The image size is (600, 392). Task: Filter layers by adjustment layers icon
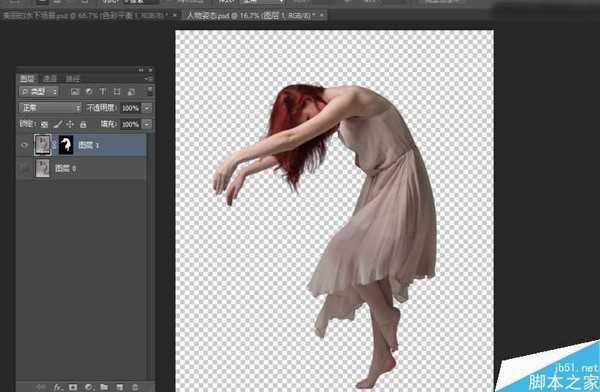89,92
